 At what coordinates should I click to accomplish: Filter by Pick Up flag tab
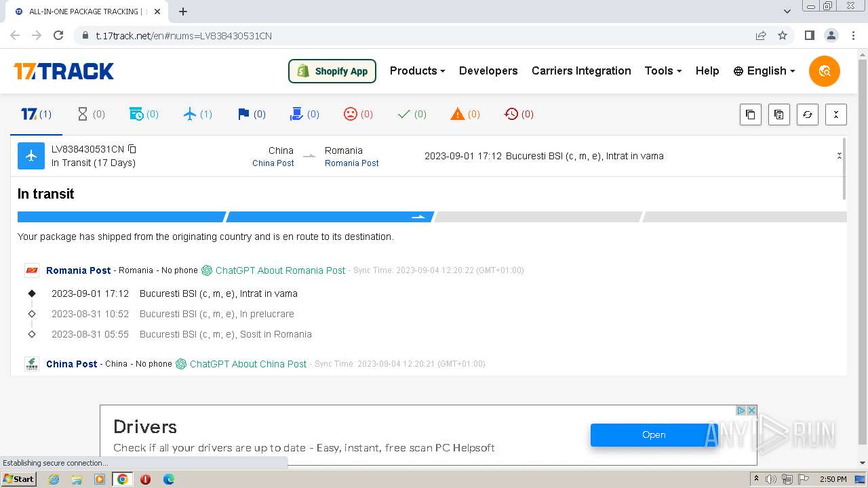click(x=251, y=114)
